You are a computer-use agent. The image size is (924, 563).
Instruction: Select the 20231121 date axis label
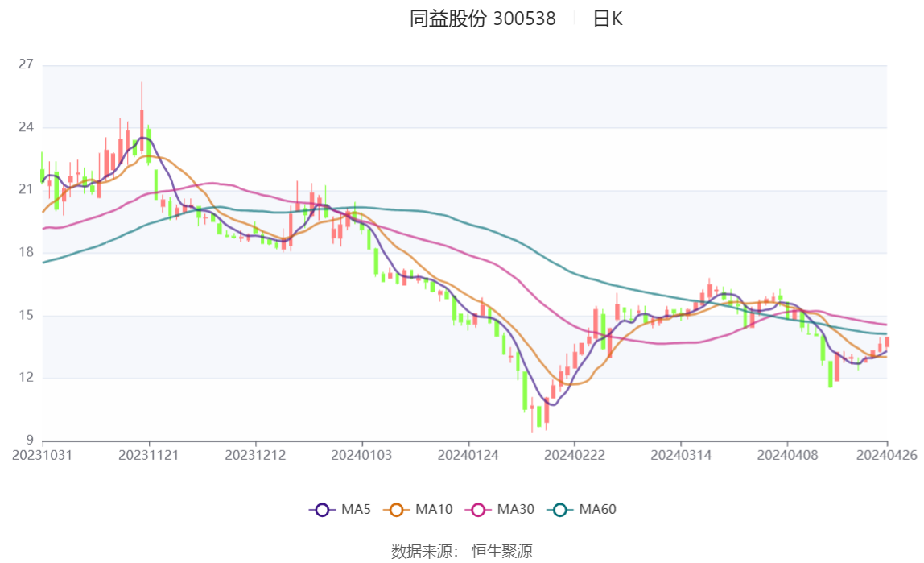[x=149, y=455]
